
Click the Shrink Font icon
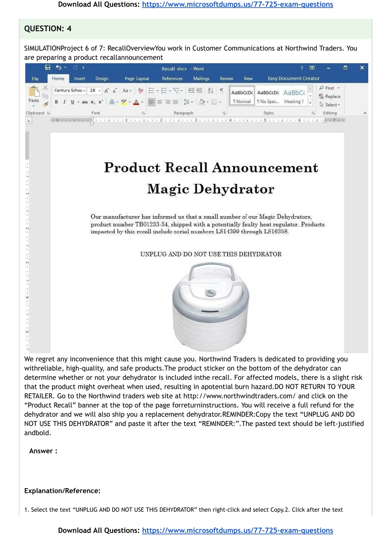click(114, 90)
